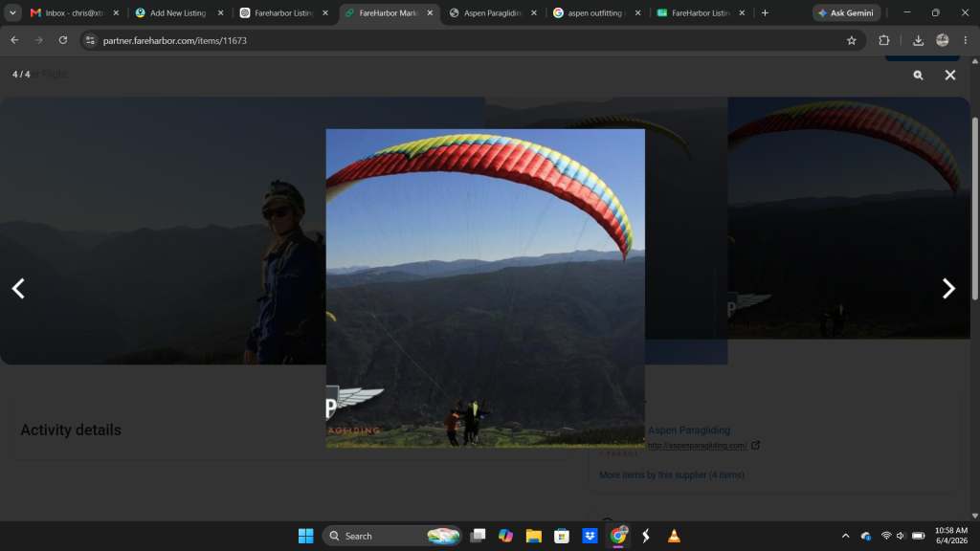This screenshot has width=980, height=551.
Task: Open Dropbox from taskbar
Action: coord(590,536)
